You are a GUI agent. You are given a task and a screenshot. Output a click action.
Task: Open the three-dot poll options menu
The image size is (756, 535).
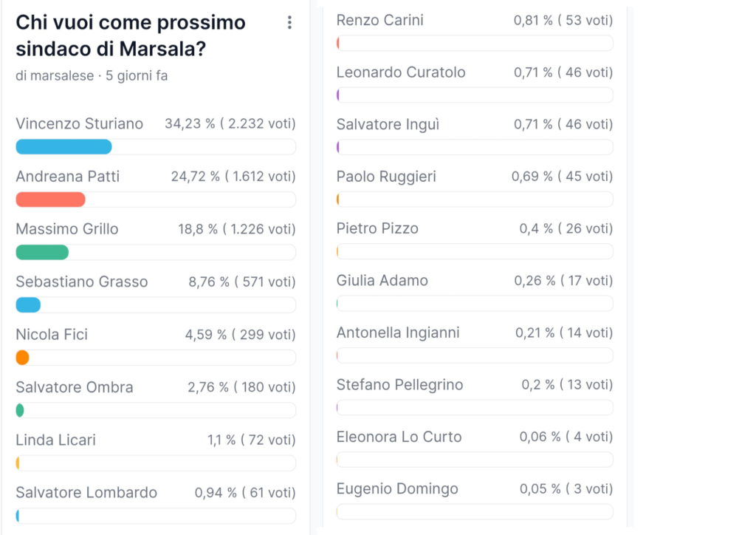(x=289, y=23)
